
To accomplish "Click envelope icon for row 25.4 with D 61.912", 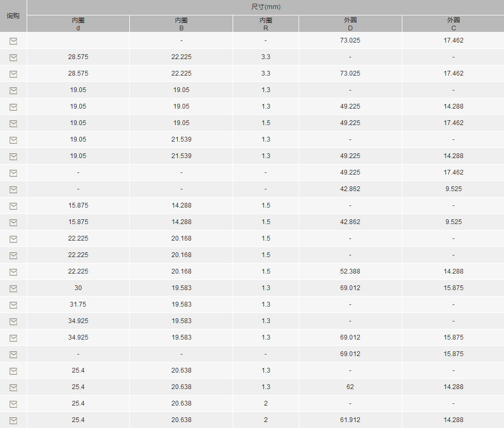I will (13, 420).
